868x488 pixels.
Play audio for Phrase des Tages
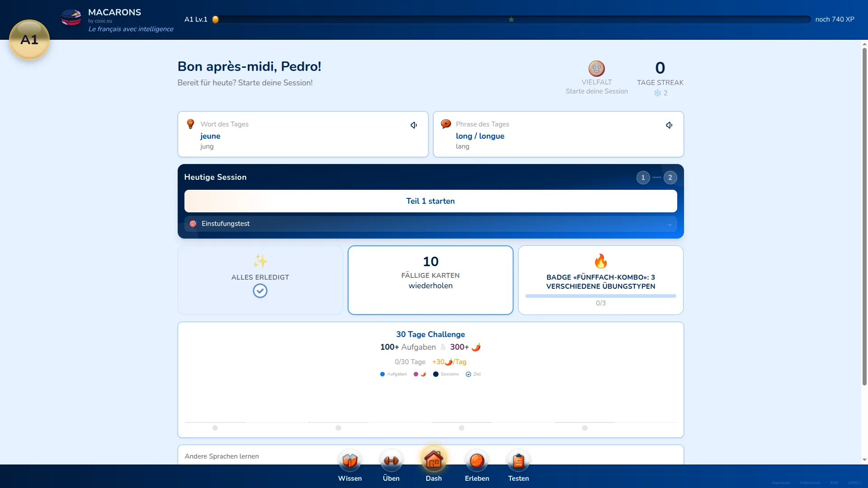tap(669, 125)
